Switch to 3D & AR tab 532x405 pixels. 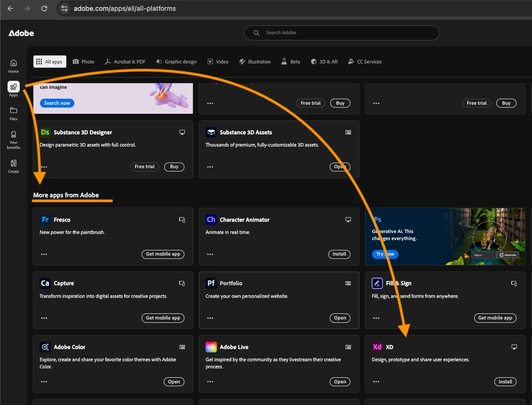point(325,62)
